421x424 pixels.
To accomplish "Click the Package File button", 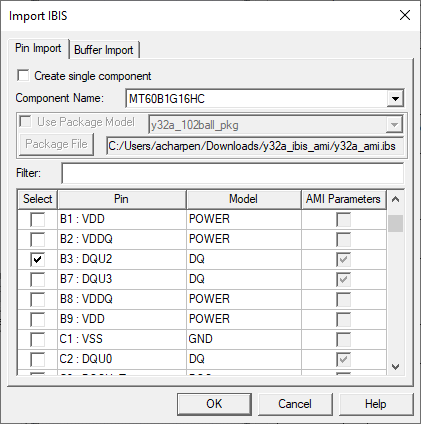I will tap(56, 144).
